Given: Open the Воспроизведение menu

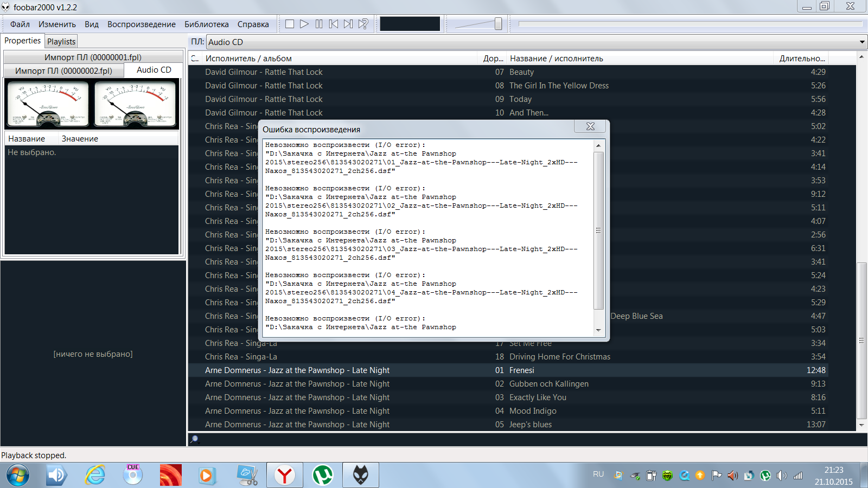Looking at the screenshot, I should tap(142, 24).
